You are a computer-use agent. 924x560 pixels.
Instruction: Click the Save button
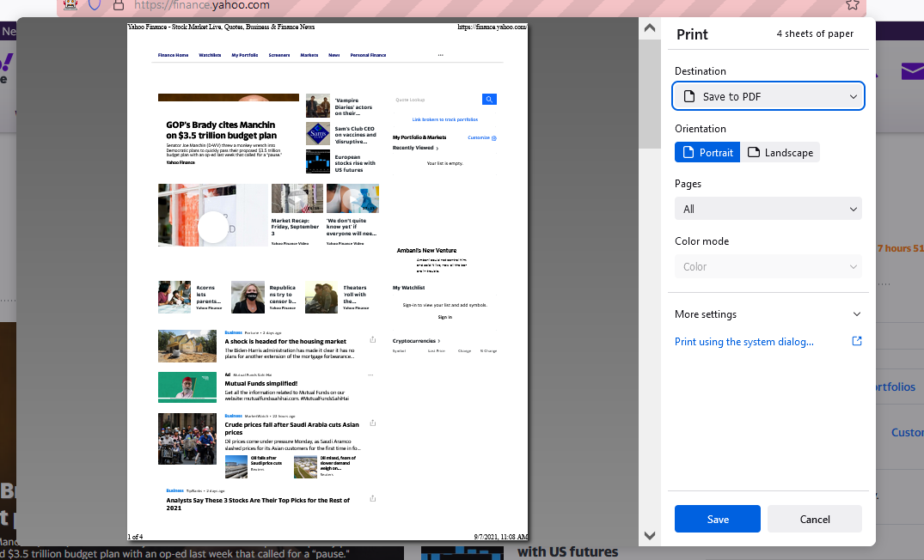(x=717, y=519)
